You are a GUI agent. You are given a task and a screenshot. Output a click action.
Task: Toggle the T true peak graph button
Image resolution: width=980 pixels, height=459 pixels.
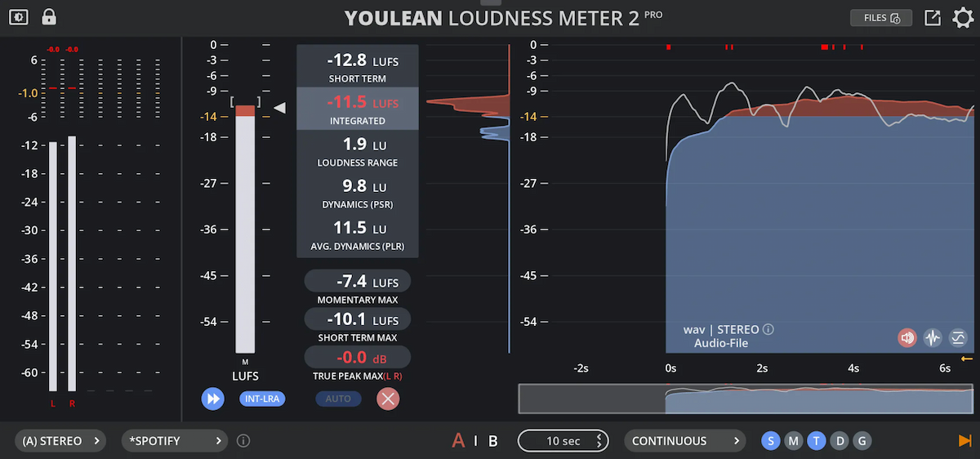pos(816,441)
